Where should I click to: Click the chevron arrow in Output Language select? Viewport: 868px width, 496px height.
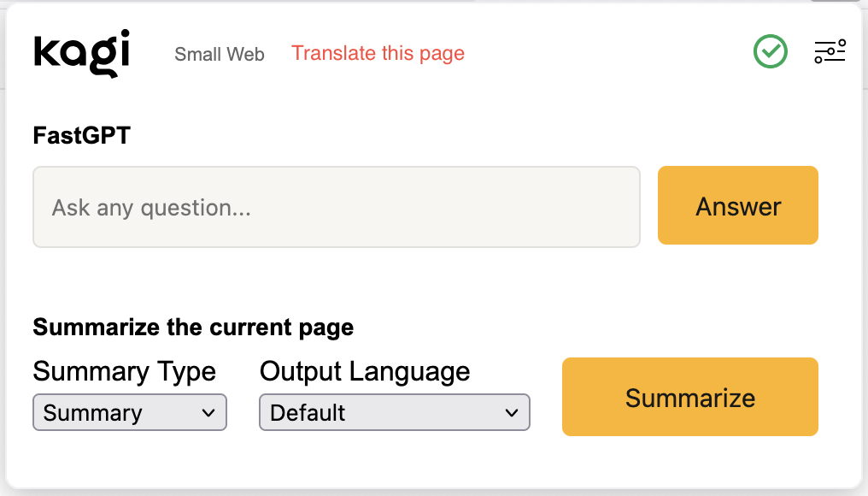pos(511,413)
